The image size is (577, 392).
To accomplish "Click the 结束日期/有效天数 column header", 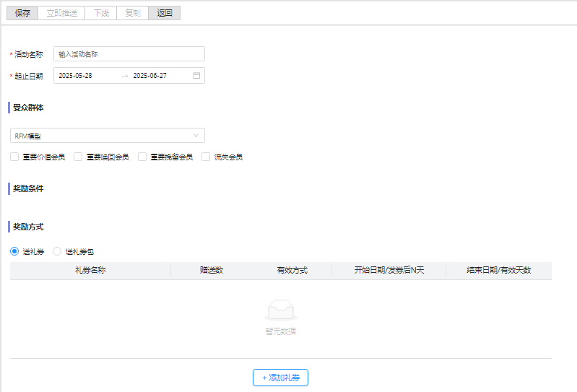I will tap(499, 270).
